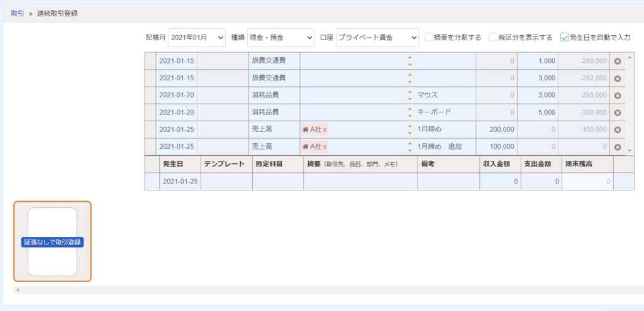Click the 発生日 field in the new entry row
Screen dimensions: 644x311
(x=180, y=182)
